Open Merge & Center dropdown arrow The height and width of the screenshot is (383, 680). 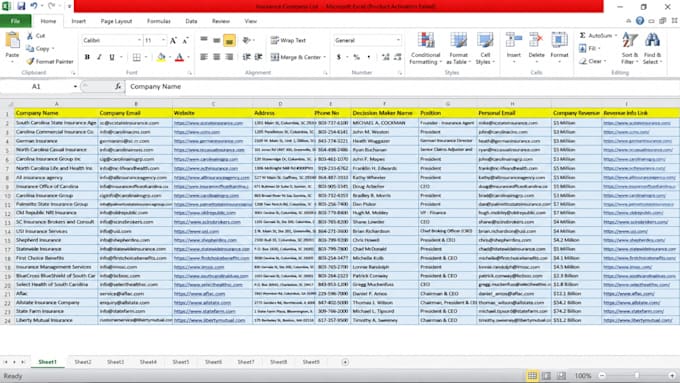click(x=324, y=57)
